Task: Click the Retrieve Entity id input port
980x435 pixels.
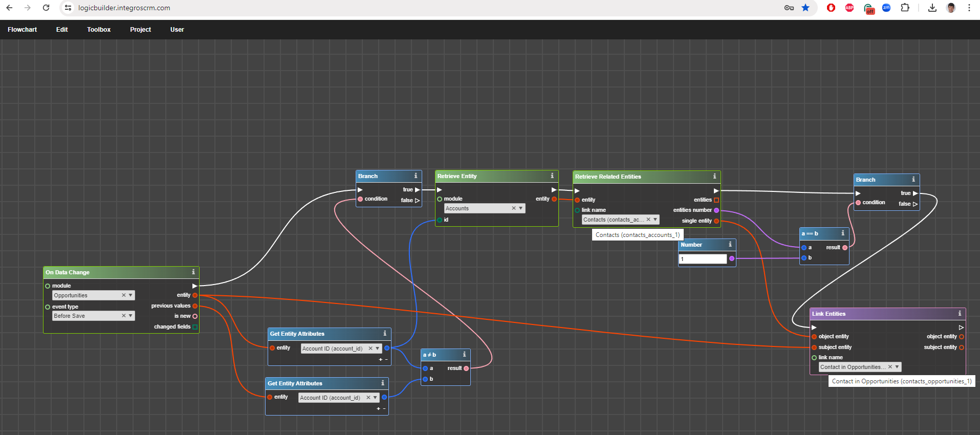Action: (440, 220)
